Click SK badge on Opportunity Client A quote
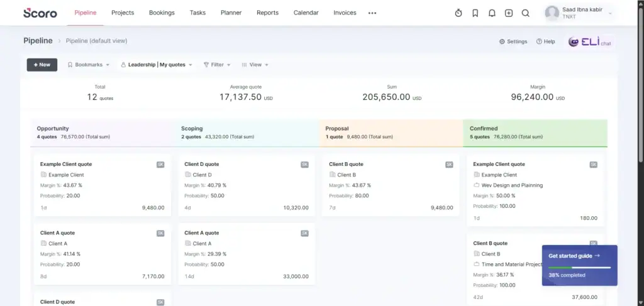Screen dimensions: 644x306 pyautogui.click(x=160, y=233)
